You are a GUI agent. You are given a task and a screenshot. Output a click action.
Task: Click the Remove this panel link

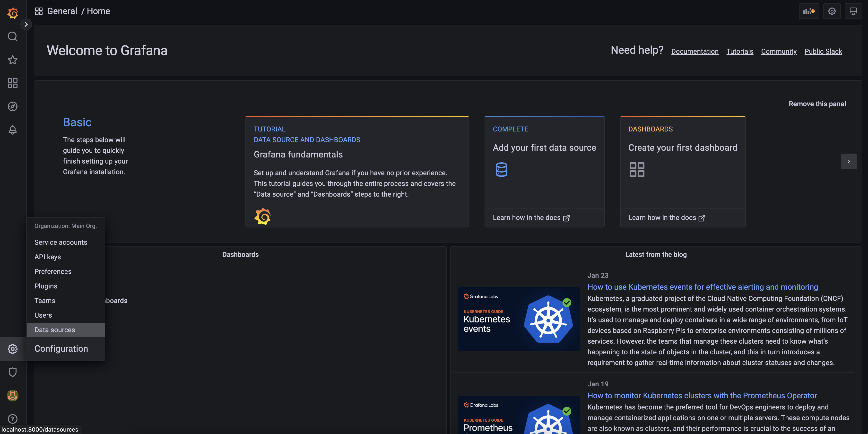point(817,104)
